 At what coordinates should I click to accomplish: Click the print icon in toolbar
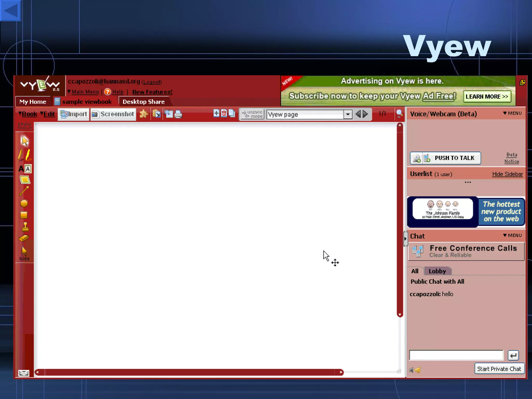(x=178, y=114)
